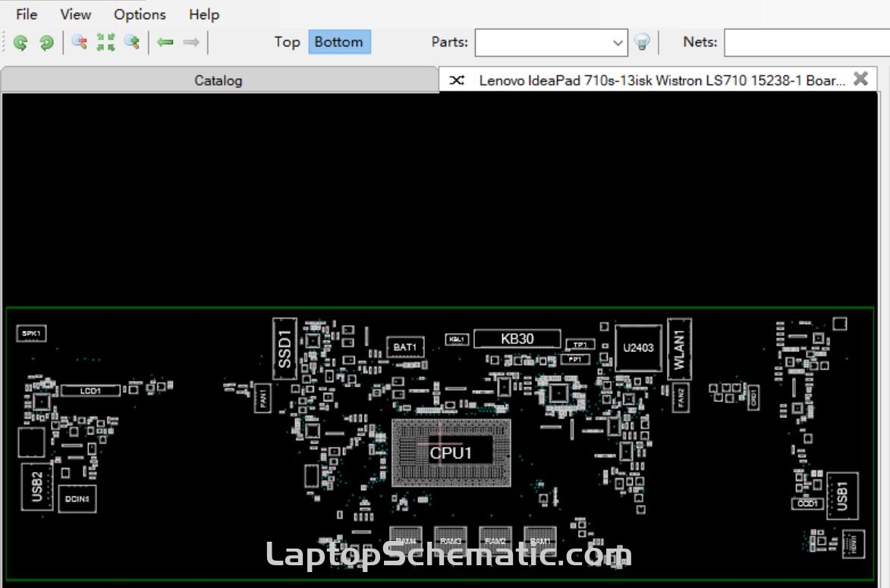Rotate board counterclockwise with first green icon
Screen dimensions: 890x588
[x=21, y=42]
